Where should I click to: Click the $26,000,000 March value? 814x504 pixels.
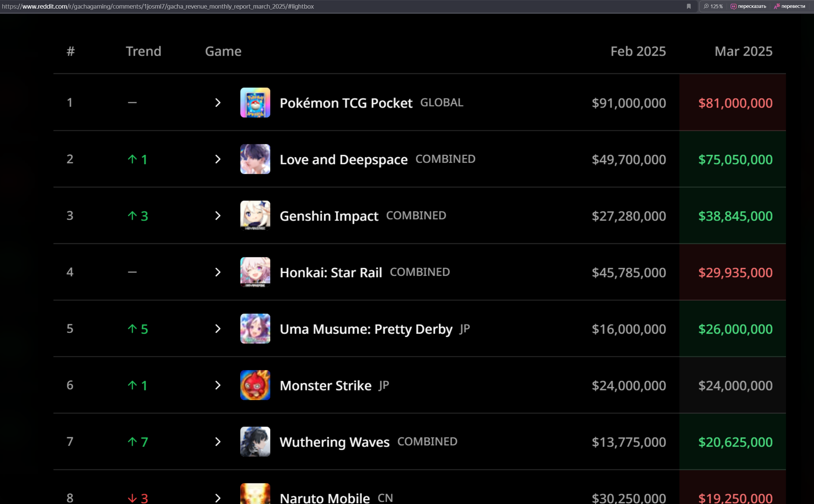[735, 329]
